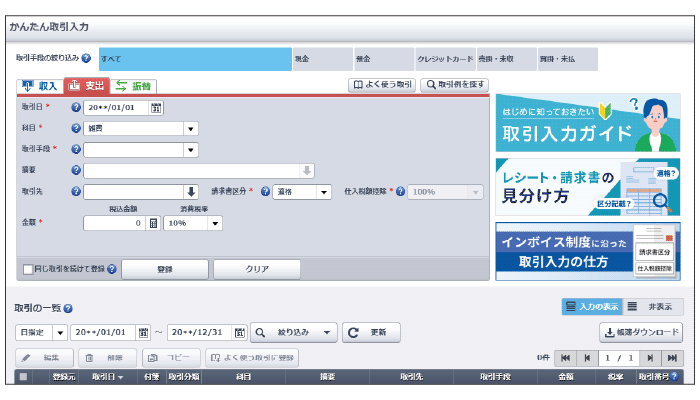Open the 取引入力ガイド banner

pos(588,123)
